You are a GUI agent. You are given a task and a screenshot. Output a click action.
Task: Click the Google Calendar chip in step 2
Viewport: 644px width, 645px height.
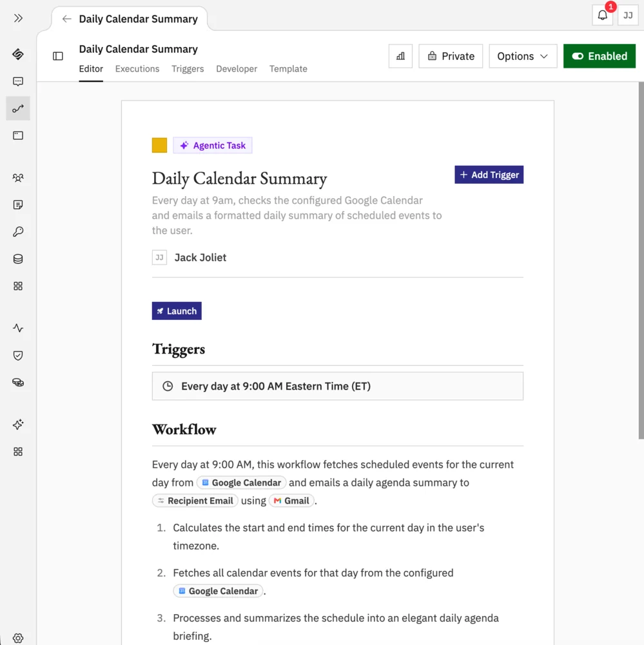pyautogui.click(x=218, y=591)
